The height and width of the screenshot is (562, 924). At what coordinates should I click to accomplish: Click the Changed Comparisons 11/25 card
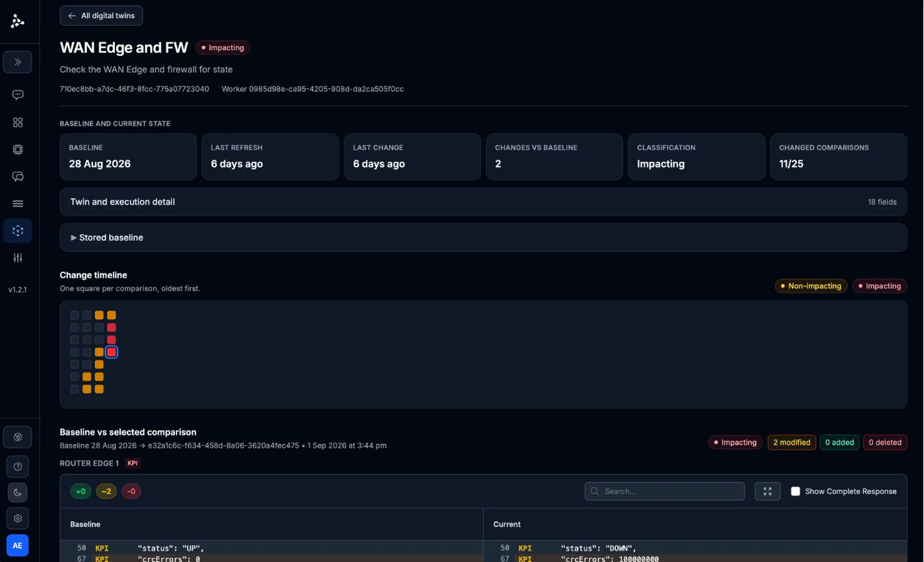pos(838,157)
